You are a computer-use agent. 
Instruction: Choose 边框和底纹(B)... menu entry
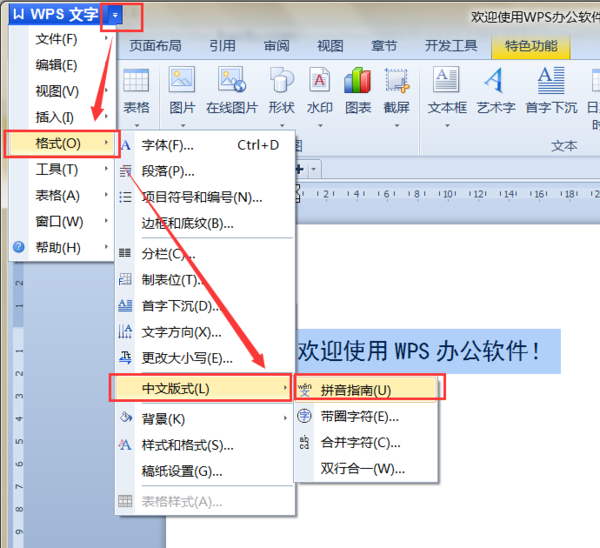point(205,223)
